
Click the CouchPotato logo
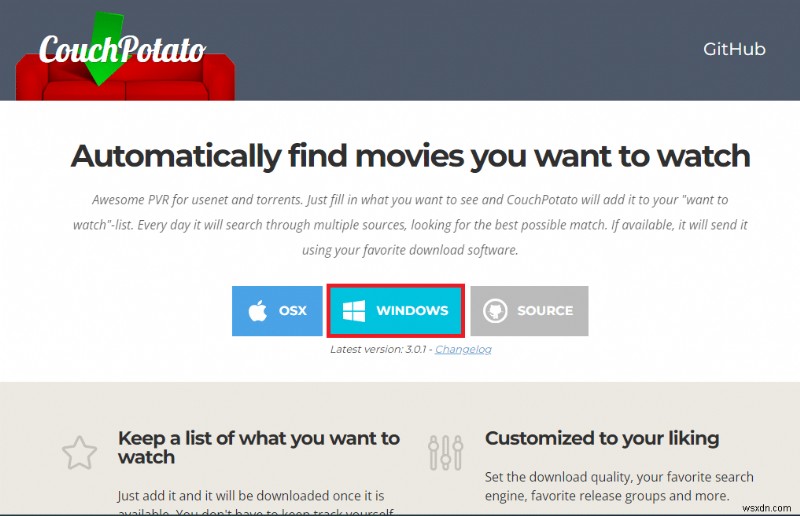125,56
